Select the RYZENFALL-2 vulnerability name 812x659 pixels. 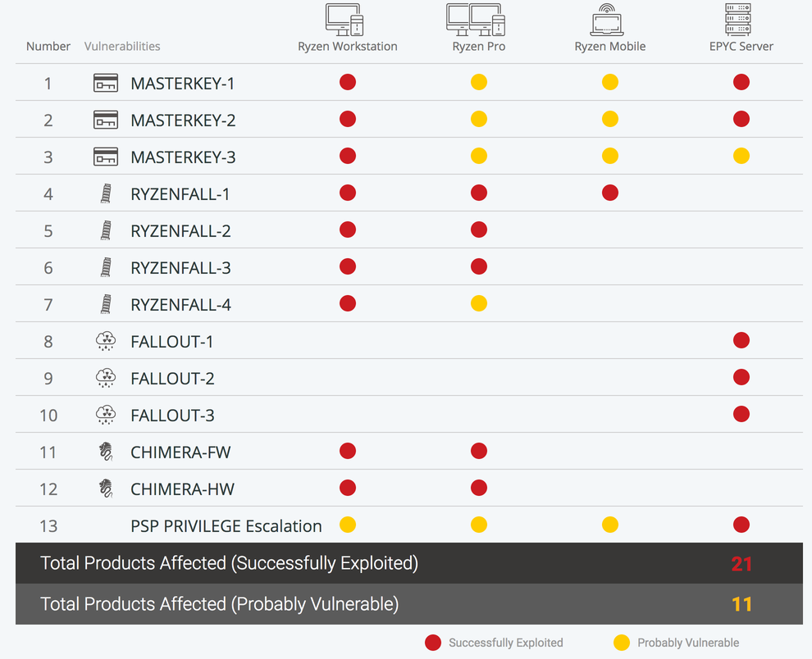tap(180, 231)
